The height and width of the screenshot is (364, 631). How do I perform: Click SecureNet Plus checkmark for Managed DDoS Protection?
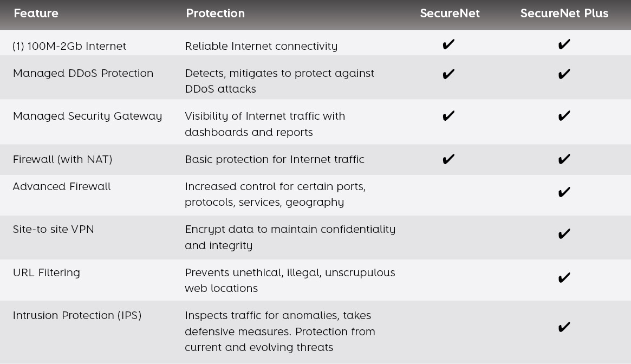(564, 74)
